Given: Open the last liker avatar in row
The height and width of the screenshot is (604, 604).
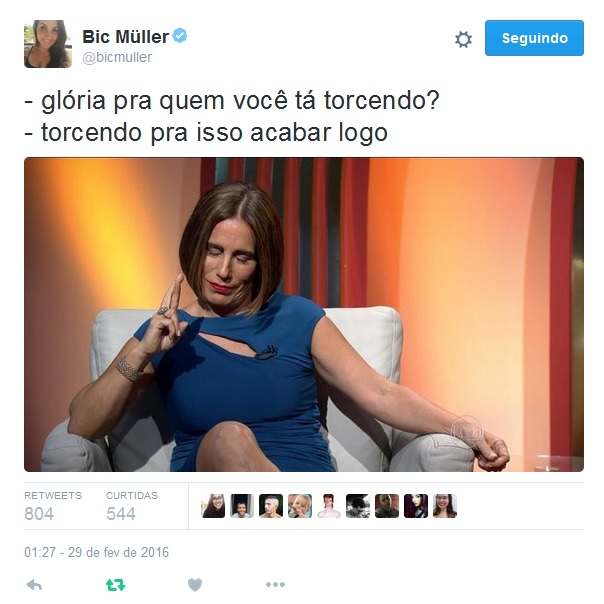Looking at the screenshot, I should pyautogui.click(x=445, y=506).
